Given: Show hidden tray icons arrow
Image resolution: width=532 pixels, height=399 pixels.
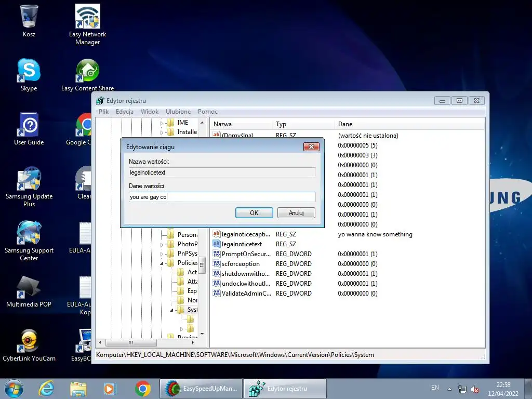Looking at the screenshot, I should pos(449,389).
